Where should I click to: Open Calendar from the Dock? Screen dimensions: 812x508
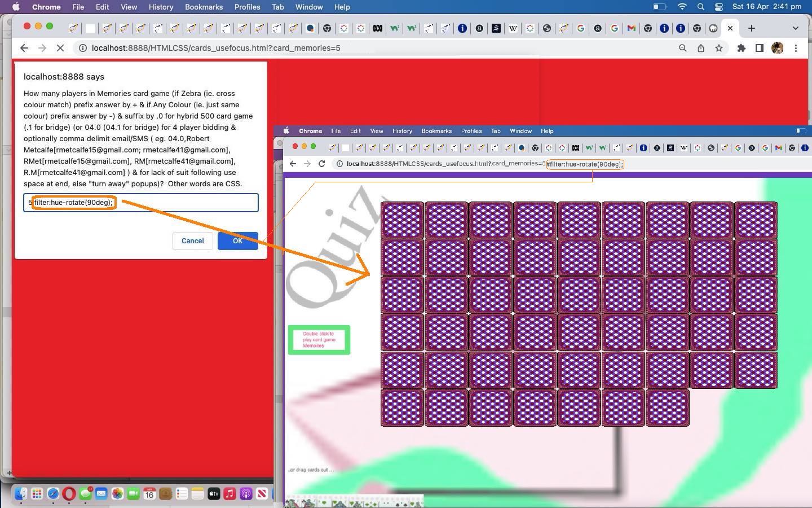(149, 494)
